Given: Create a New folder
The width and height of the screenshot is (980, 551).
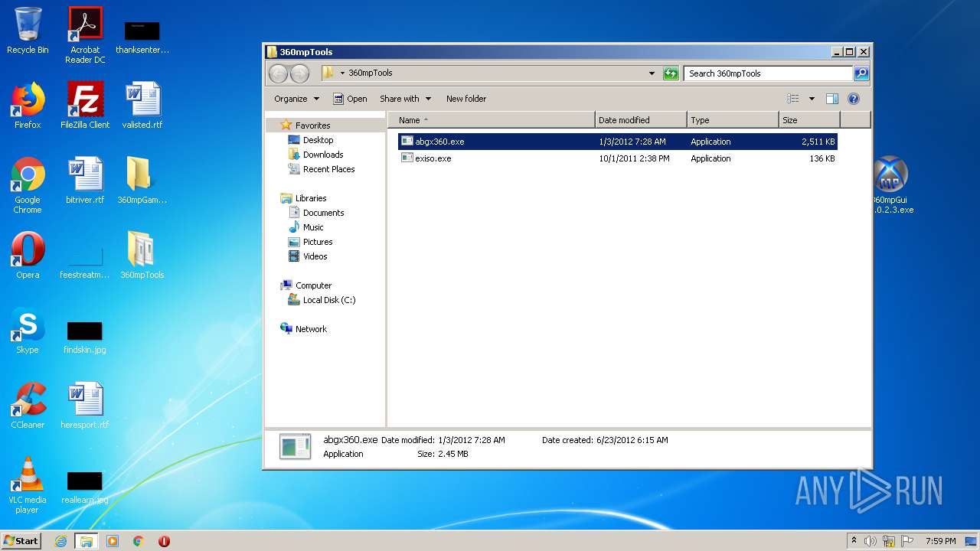Looking at the screenshot, I should tap(466, 99).
